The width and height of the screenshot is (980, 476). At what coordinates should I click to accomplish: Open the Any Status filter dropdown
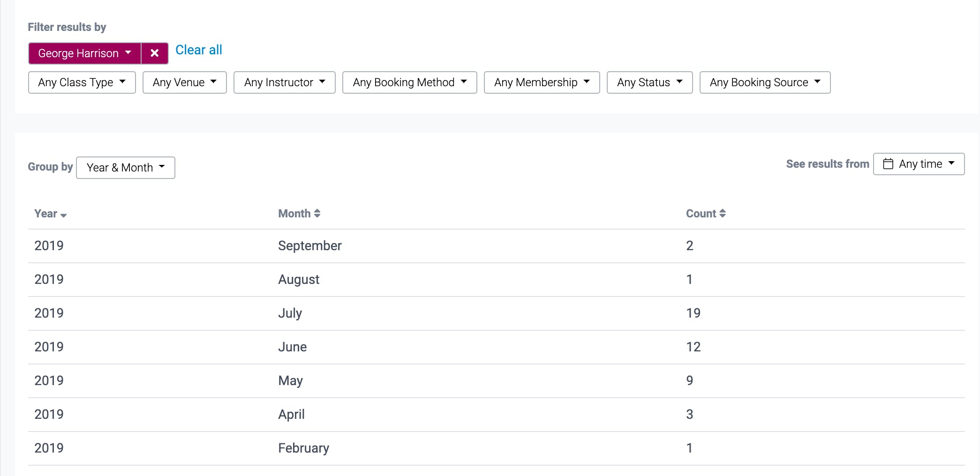point(649,82)
